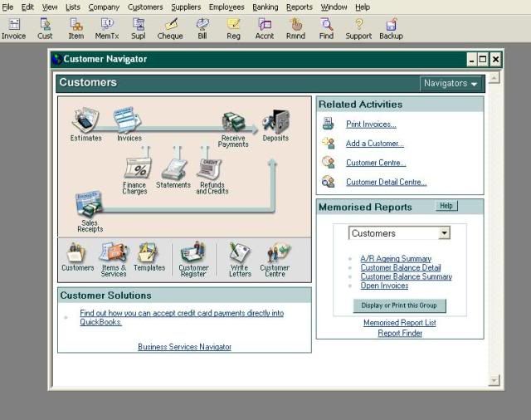Viewport: 531px width, 420px height.
Task: Click the credit card payments link
Action: coord(182,317)
